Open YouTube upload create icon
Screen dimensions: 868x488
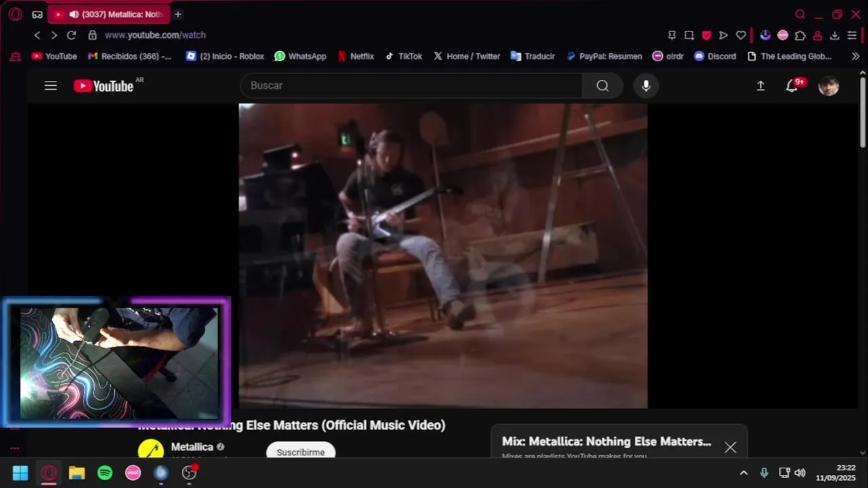click(761, 85)
